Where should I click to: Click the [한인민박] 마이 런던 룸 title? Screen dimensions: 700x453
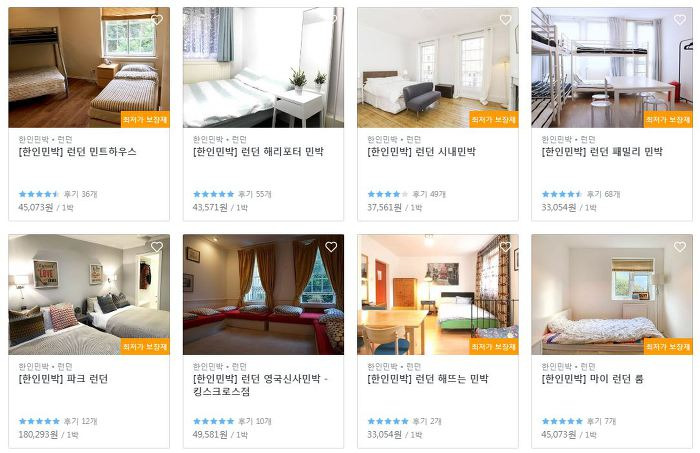[592, 379]
